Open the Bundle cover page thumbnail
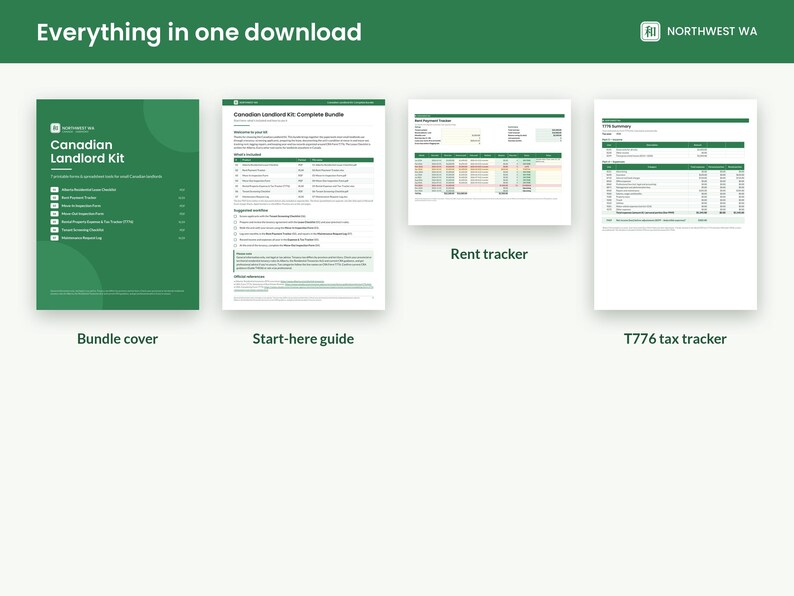The image size is (794, 596). (117, 205)
